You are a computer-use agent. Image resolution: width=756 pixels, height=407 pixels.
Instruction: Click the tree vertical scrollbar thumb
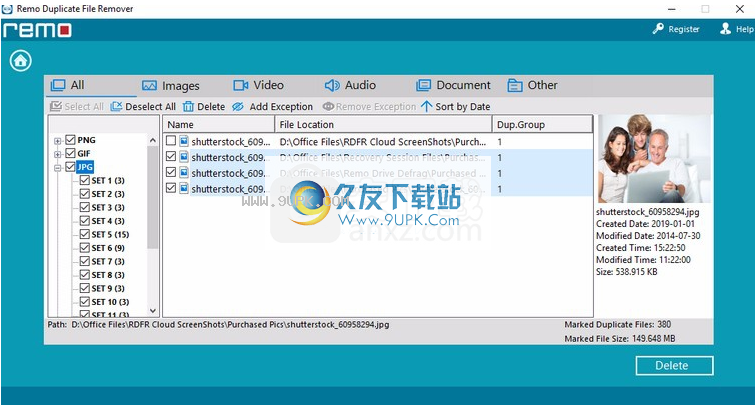(x=153, y=197)
